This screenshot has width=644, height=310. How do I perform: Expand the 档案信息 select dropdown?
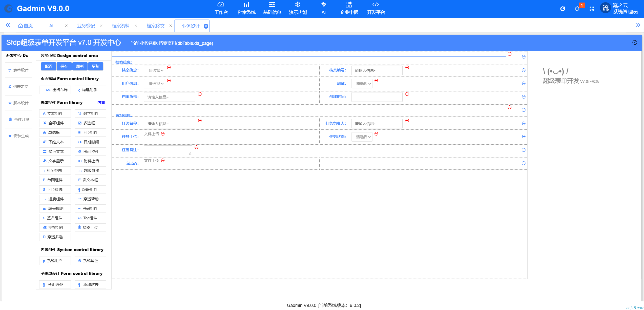pyautogui.click(x=154, y=70)
